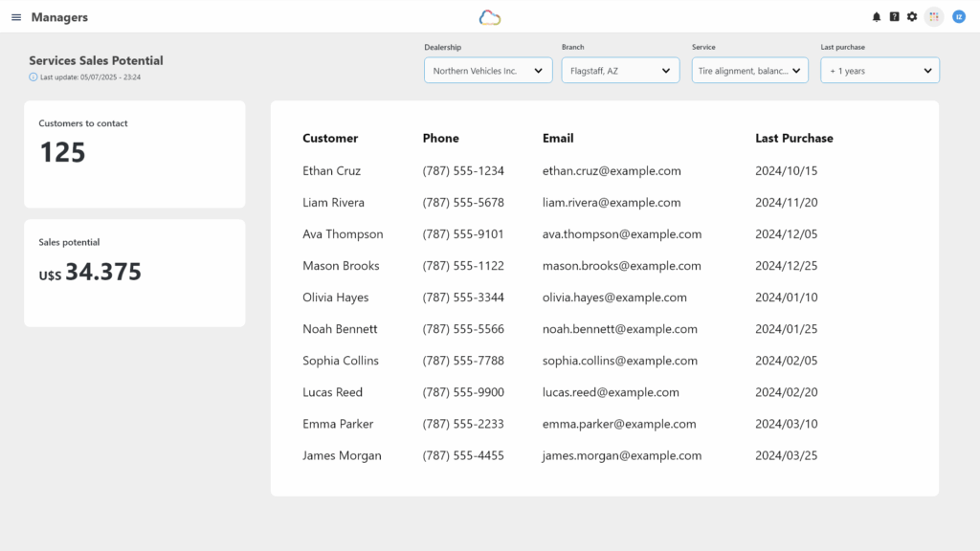980x551 pixels.
Task: Open the apps grid launcher
Action: [x=934, y=17]
